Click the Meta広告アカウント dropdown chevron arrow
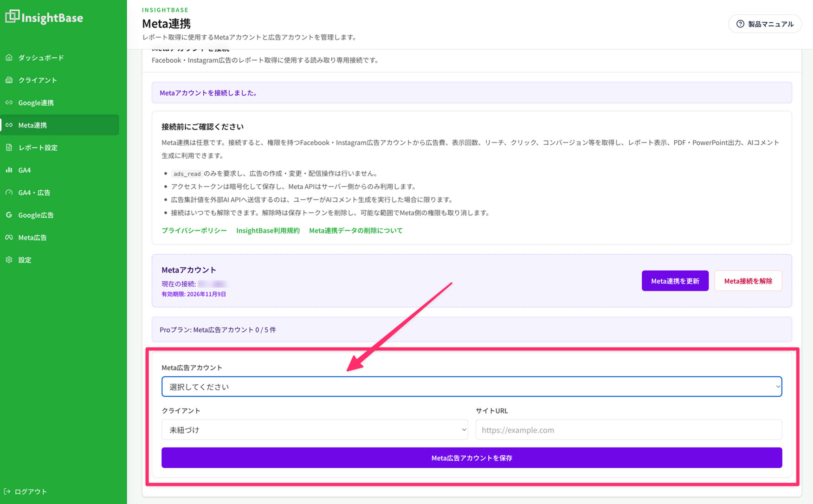Image resolution: width=813 pixels, height=504 pixels. [778, 387]
